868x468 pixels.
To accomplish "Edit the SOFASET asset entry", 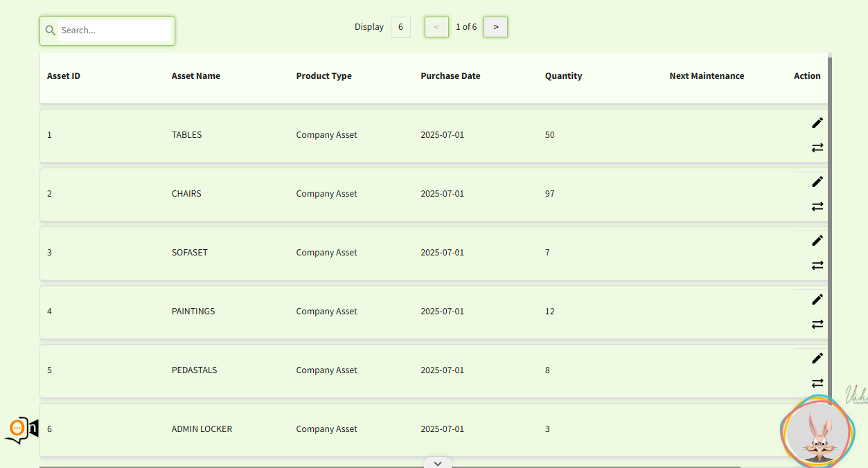I will pos(817,240).
